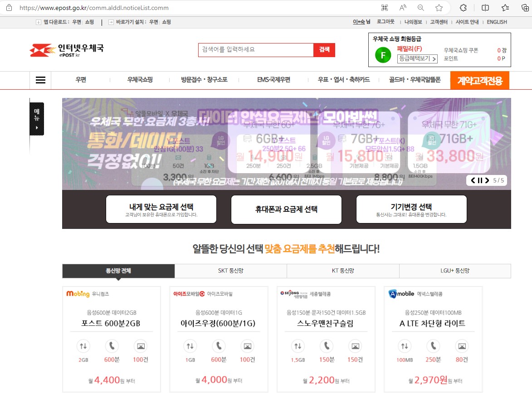Open A LTE 차단형 라이트 plan title

[432, 323]
